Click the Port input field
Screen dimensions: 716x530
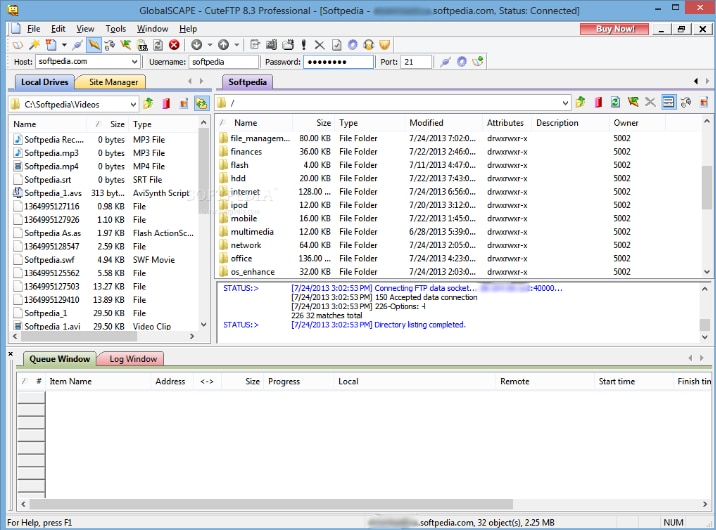point(416,62)
